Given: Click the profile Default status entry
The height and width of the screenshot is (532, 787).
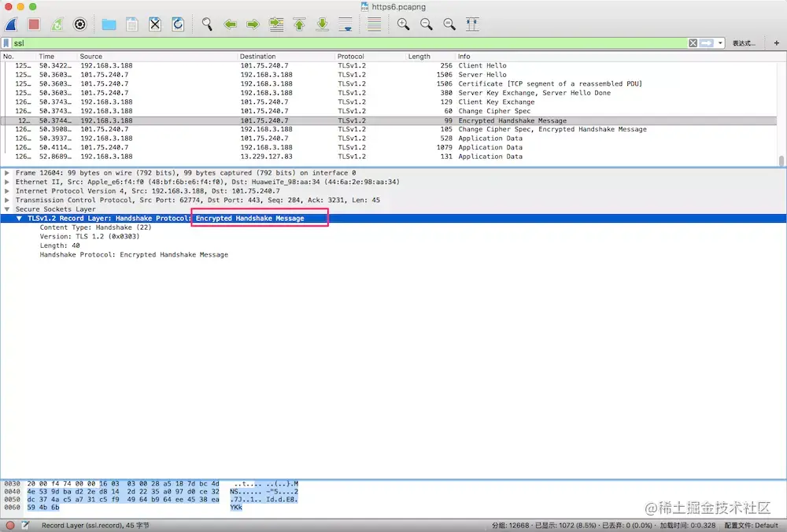Looking at the screenshot, I should pos(752,526).
